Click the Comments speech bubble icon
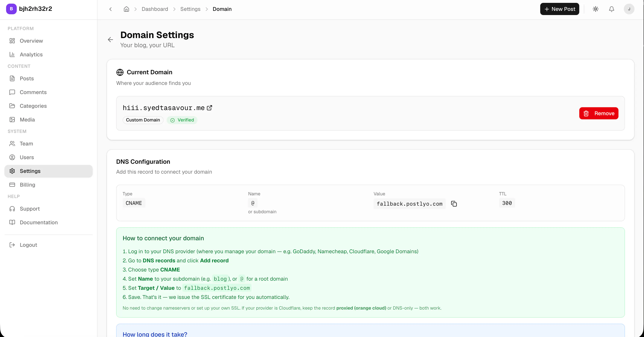Screen dimensions: 644x337 (12, 92)
